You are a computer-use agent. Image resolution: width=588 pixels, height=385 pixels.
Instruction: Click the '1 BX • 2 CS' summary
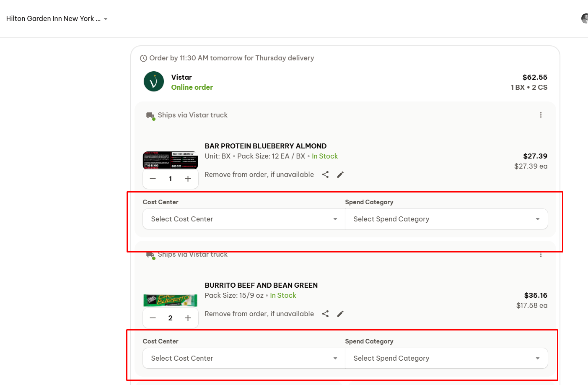529,87
